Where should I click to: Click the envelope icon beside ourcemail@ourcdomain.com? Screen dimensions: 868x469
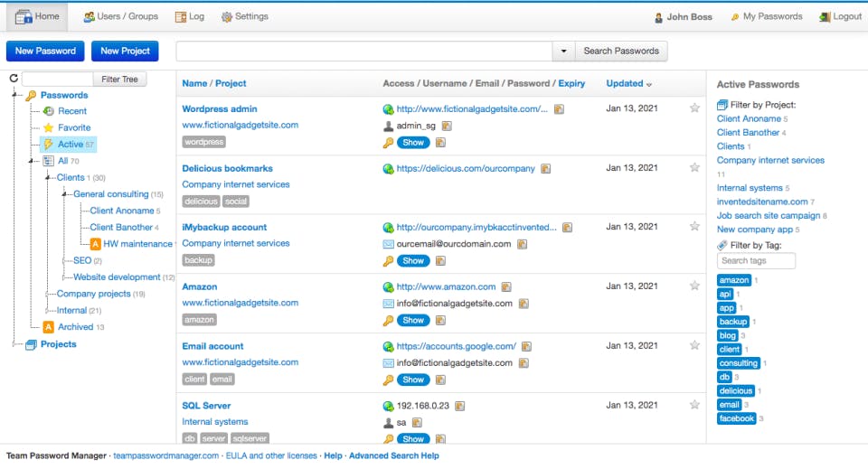[388, 245]
